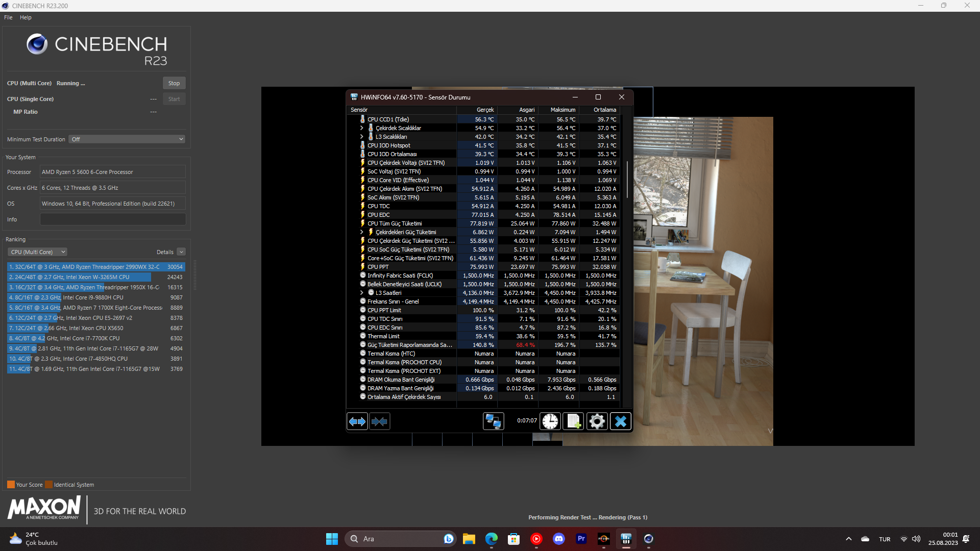Open the Help menu
The image size is (980, 551).
click(26, 17)
